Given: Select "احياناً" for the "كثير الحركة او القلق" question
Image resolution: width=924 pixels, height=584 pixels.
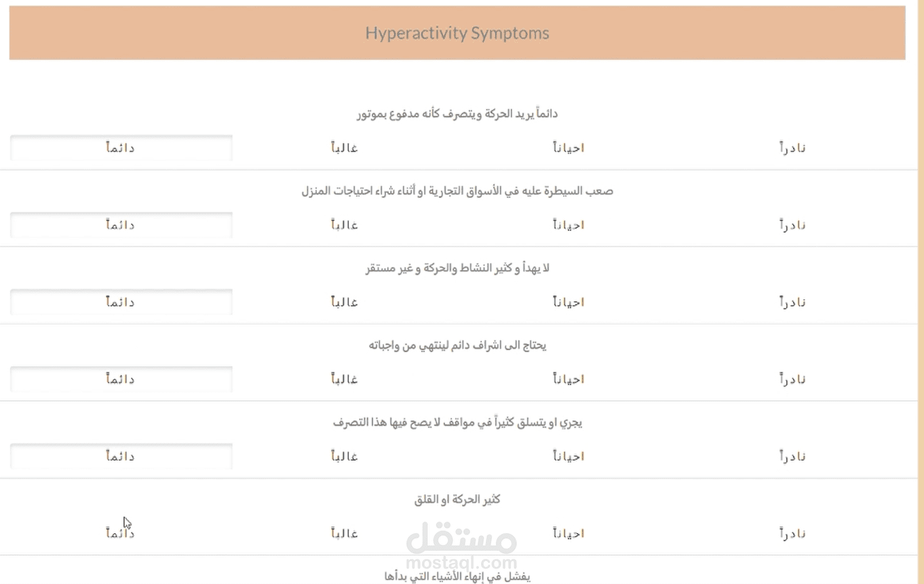Looking at the screenshot, I should (x=569, y=533).
